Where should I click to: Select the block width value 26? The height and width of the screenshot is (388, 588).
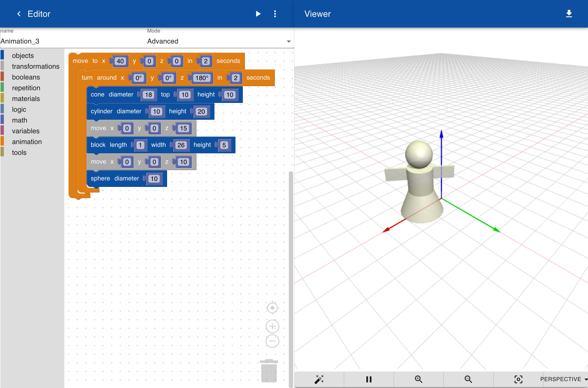pos(181,145)
